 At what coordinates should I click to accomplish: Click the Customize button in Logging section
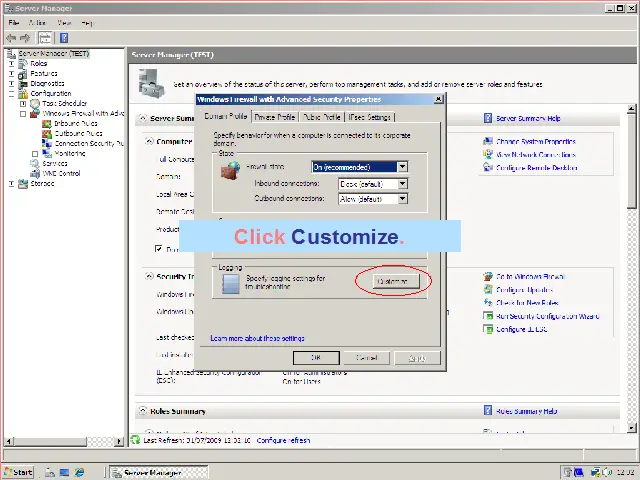[x=396, y=281]
